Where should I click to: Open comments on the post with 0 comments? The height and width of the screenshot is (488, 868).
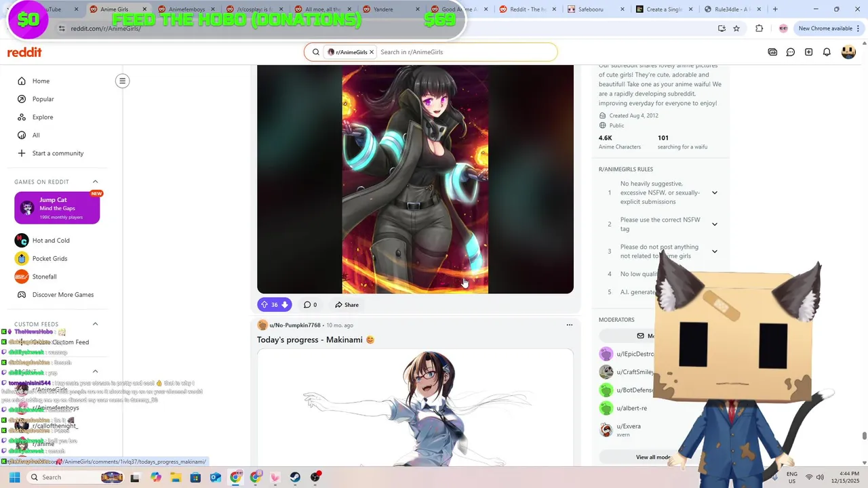pos(310,305)
